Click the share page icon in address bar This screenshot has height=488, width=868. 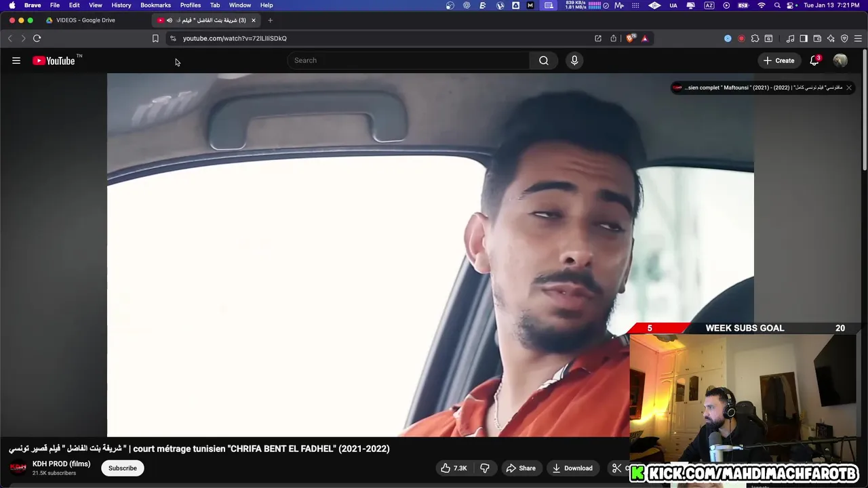pyautogui.click(x=614, y=39)
